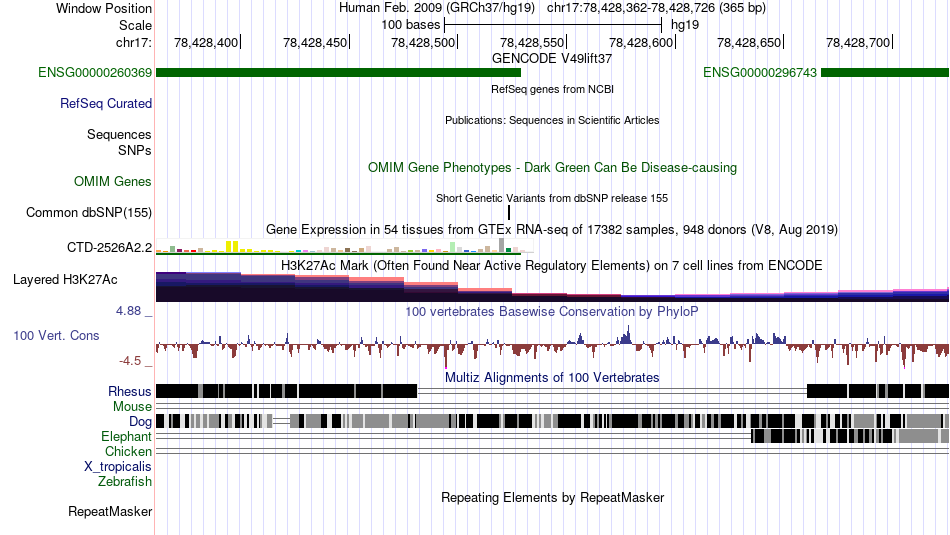
Task: Click the GTEx expression bar chart
Action: pyautogui.click(x=345, y=246)
